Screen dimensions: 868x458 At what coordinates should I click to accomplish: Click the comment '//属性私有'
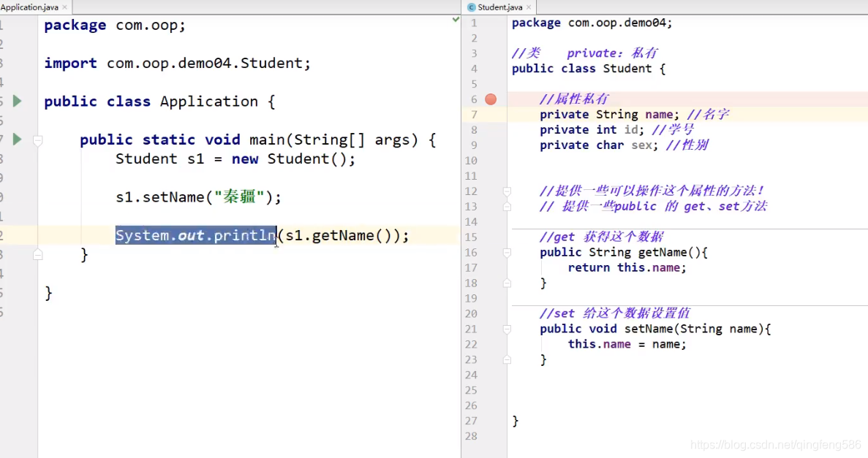(573, 99)
